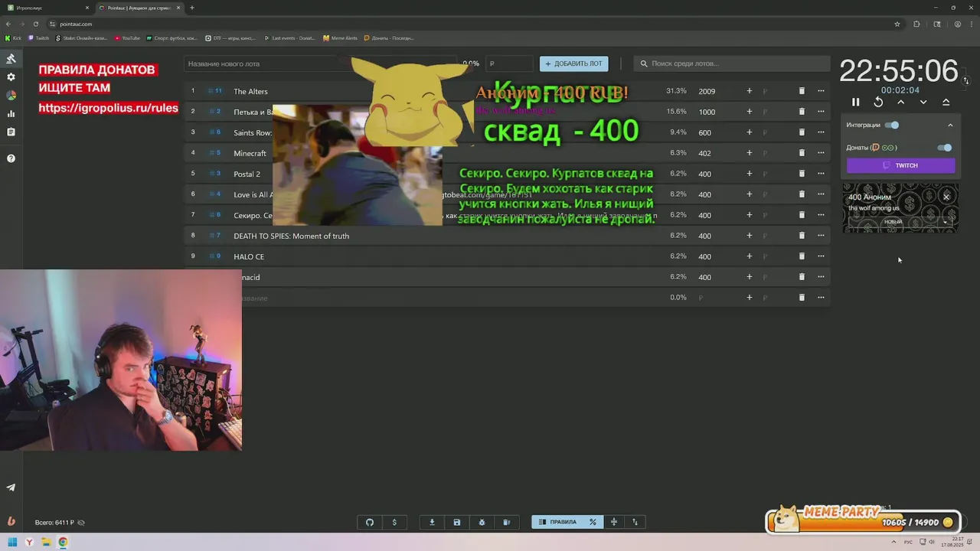The width and height of the screenshot is (980, 551).
Task: Open the help question mark in left sidebar
Action: (11, 158)
